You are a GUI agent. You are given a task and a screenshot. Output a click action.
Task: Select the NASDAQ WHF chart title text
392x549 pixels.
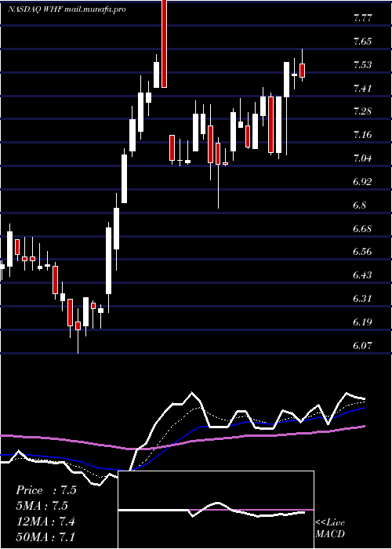(67, 9)
